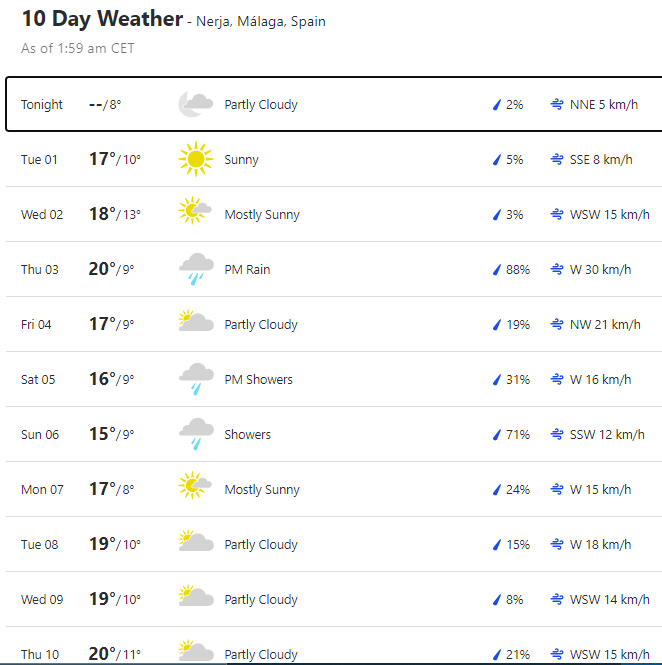
Task: Click the sunny icon for Tue 01
Action: (x=195, y=159)
